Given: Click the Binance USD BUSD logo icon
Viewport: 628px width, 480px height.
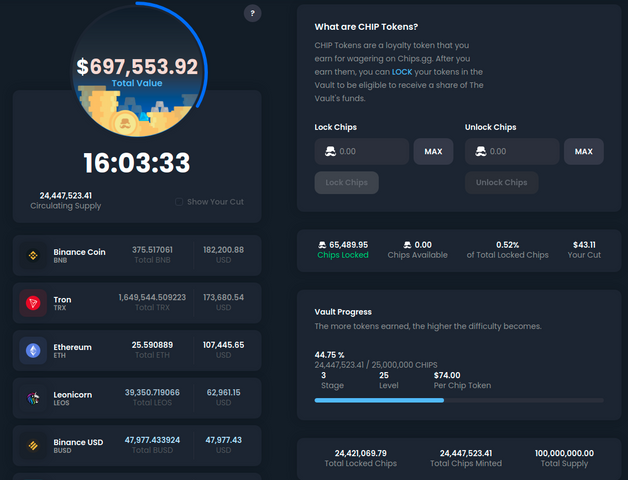Looking at the screenshot, I should coord(33,446).
